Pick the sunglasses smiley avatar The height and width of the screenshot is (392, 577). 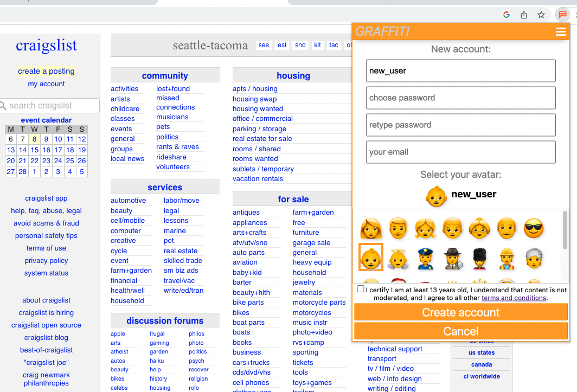point(534,228)
